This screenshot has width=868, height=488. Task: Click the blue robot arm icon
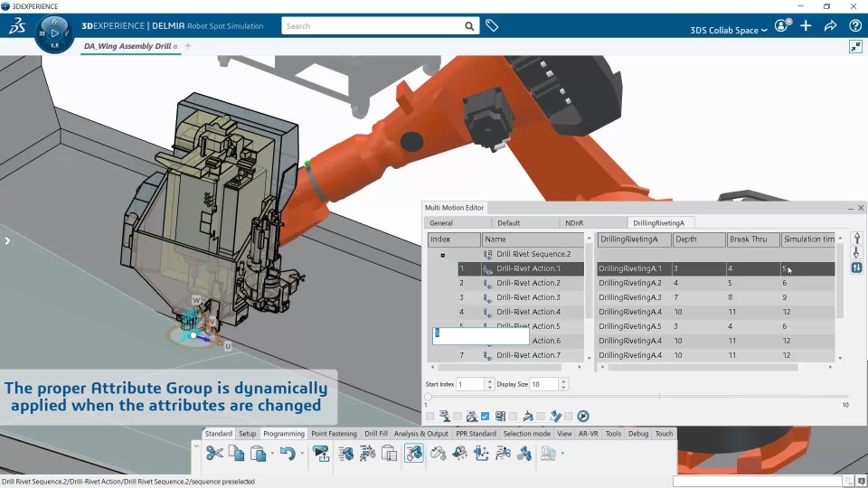(x=524, y=453)
